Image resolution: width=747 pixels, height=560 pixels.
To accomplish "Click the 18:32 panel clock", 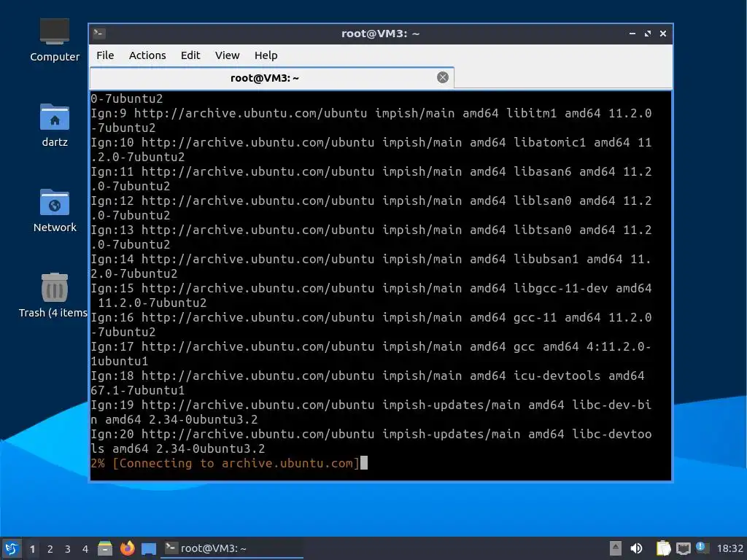I will tap(729, 548).
